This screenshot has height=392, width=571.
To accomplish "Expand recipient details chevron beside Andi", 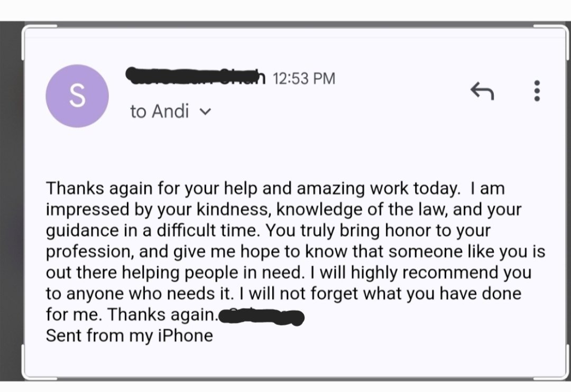I will pyautogui.click(x=206, y=111).
